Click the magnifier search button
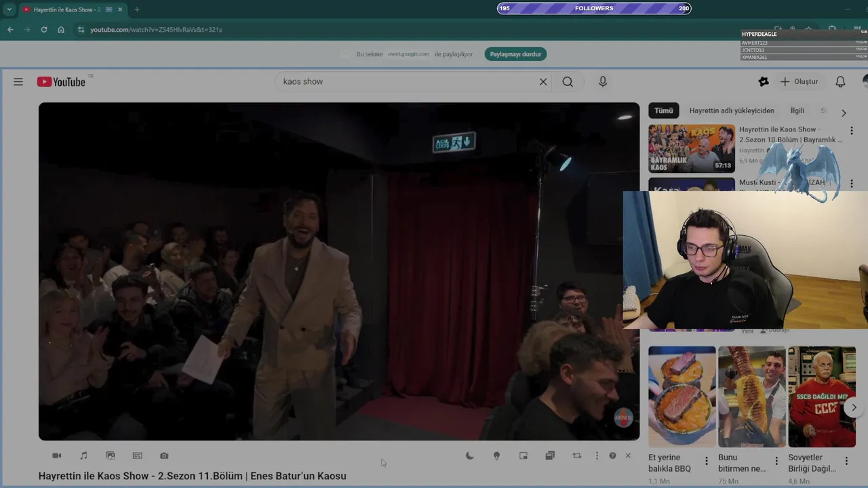 [568, 81]
